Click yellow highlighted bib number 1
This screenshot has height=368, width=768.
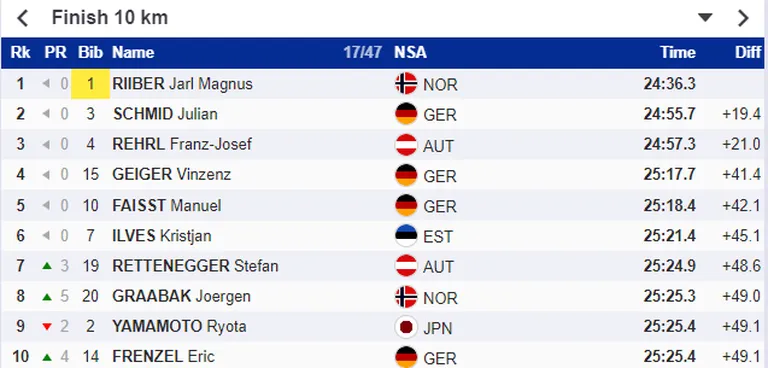pos(90,84)
